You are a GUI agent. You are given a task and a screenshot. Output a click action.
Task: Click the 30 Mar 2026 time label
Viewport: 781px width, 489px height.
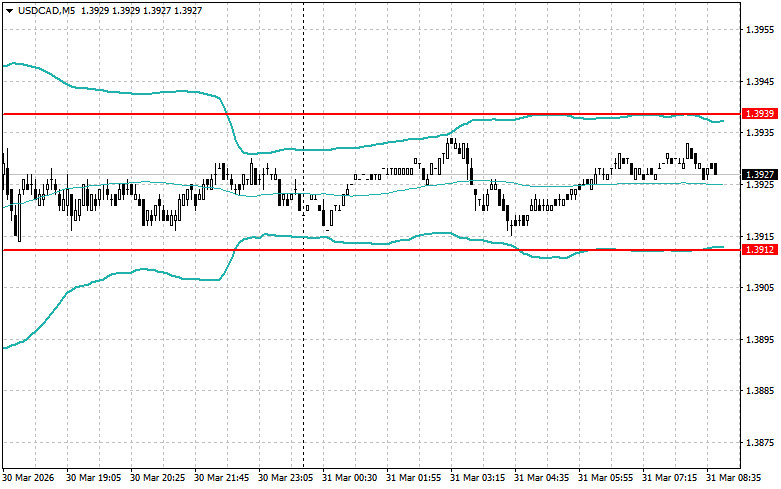click(28, 478)
